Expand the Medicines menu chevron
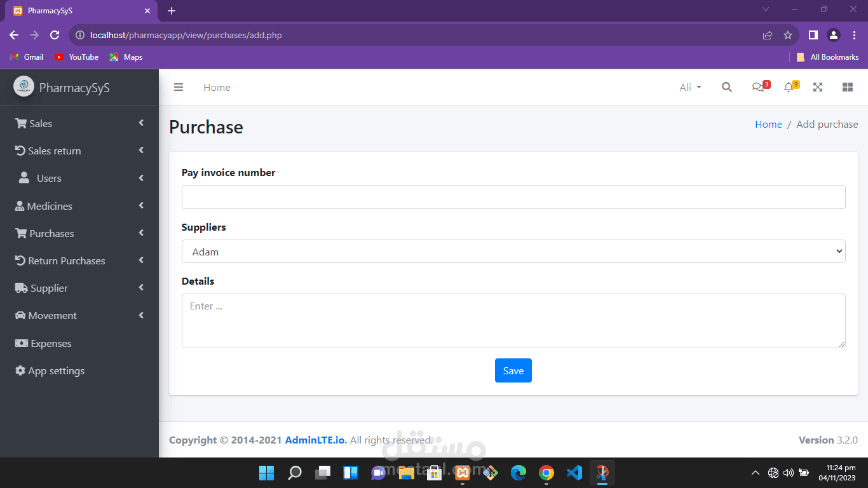 coord(141,206)
